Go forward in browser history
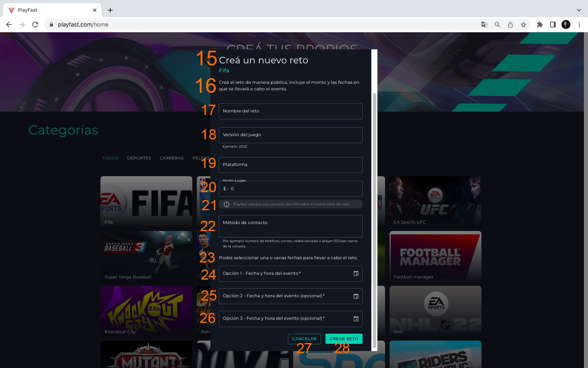This screenshot has height=368, width=588. click(22, 25)
